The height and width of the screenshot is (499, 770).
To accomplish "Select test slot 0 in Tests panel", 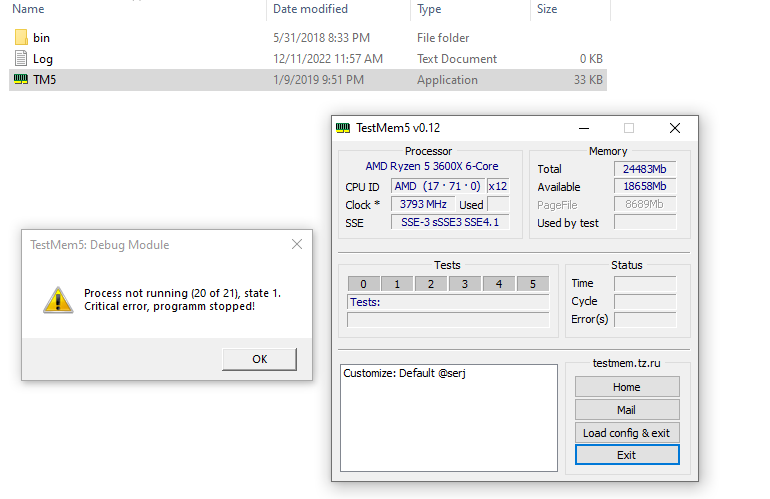I will click(x=363, y=284).
